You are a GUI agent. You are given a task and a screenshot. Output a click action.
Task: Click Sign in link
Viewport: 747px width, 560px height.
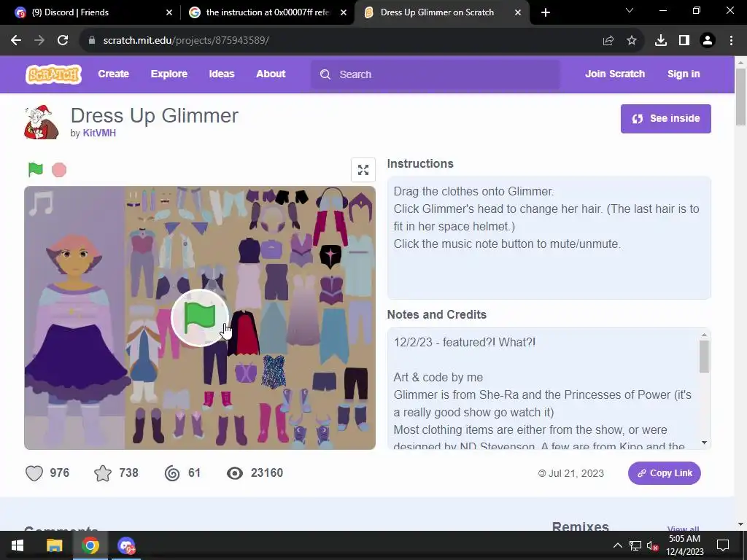point(684,74)
